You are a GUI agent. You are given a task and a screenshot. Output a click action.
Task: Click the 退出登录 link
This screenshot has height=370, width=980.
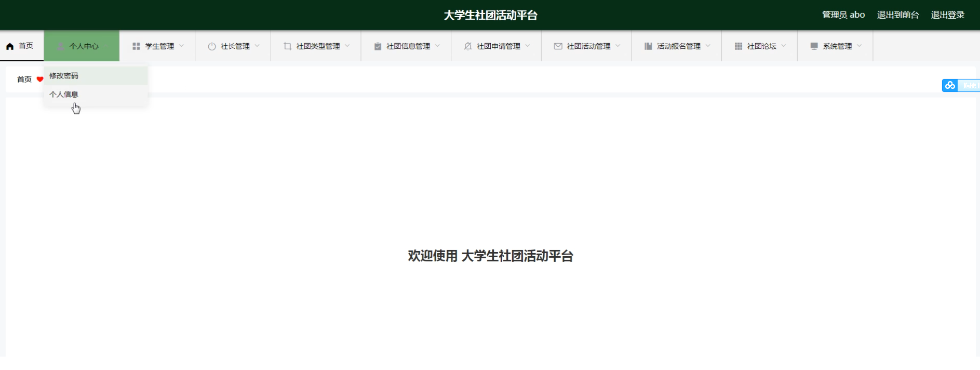[x=947, y=15]
